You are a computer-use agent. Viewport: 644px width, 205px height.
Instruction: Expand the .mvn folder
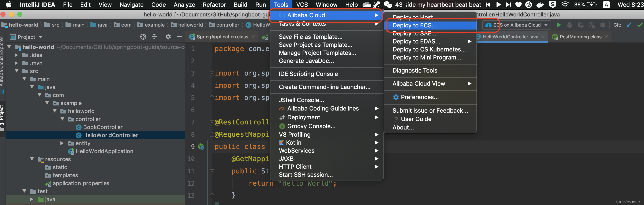[16, 63]
